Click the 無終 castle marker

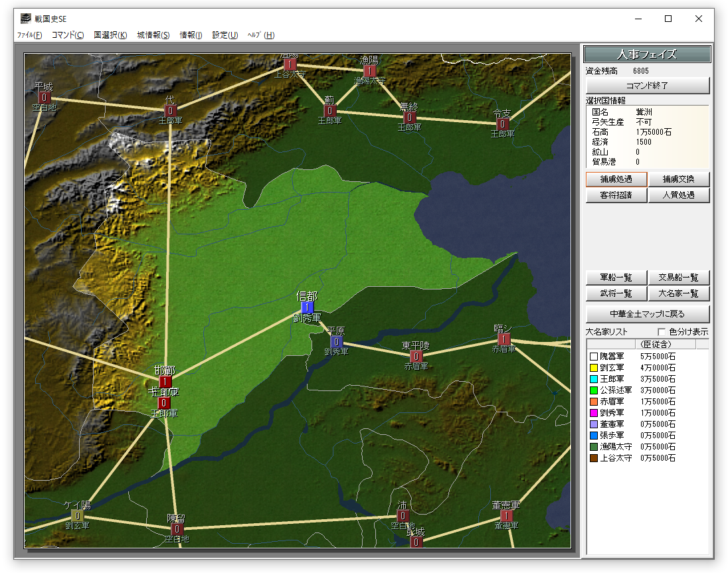[x=410, y=118]
